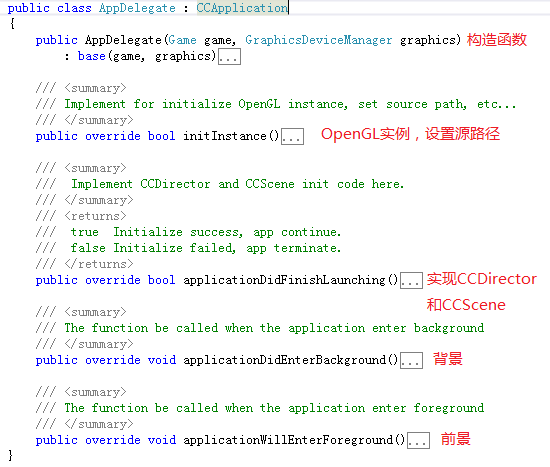Click the GraphicsDeviceManager parameter type

pos(318,40)
